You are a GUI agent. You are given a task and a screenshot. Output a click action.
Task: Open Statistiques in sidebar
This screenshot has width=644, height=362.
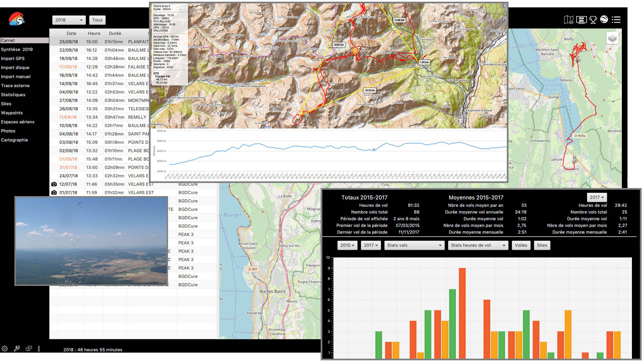coord(13,95)
